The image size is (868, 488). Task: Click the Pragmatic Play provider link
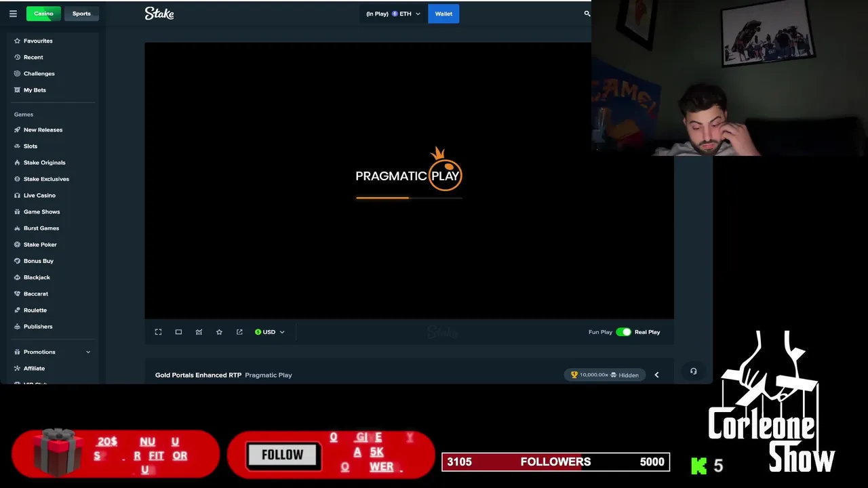coord(269,375)
